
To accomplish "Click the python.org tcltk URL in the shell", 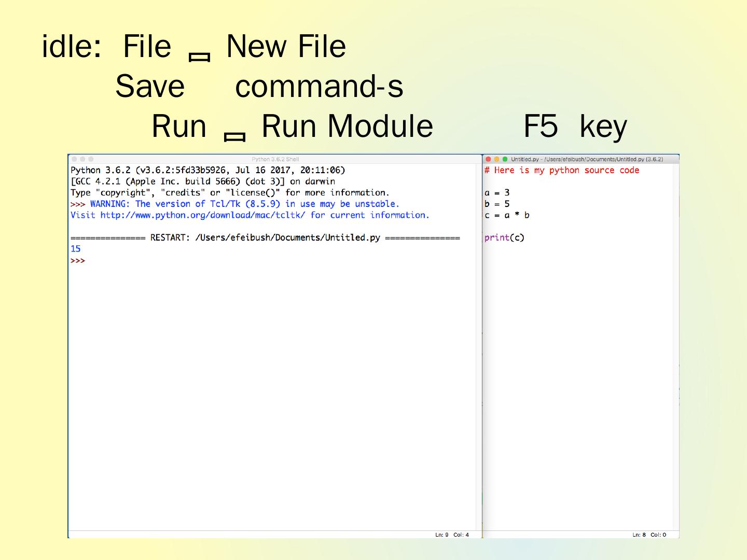I will 203,215.
